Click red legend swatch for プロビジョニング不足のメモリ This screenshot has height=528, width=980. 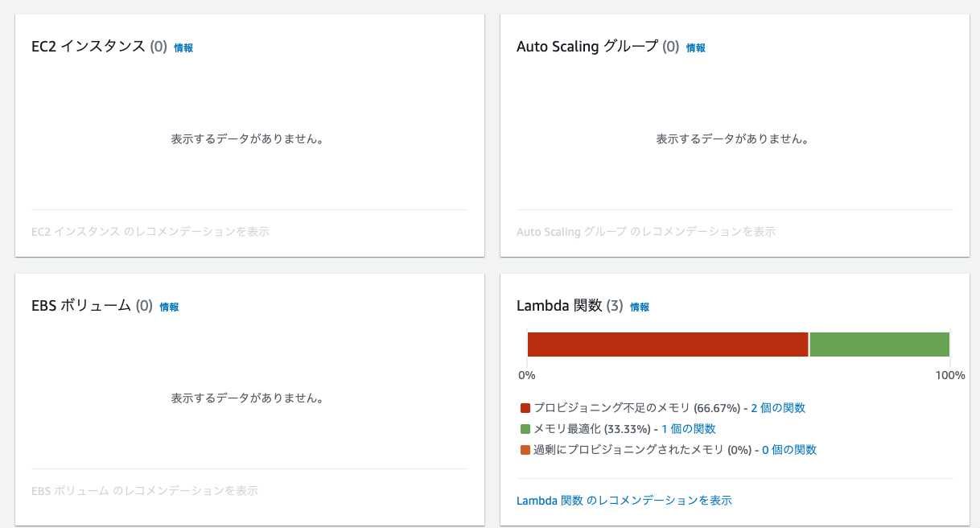(x=525, y=408)
